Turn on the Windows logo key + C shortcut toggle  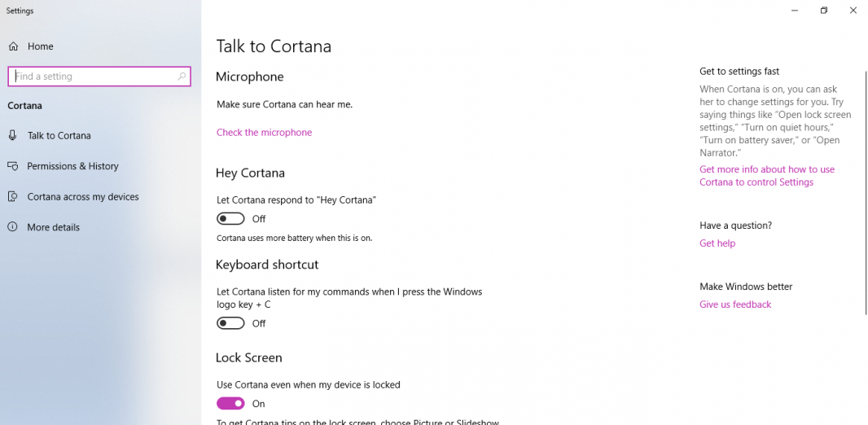230,323
